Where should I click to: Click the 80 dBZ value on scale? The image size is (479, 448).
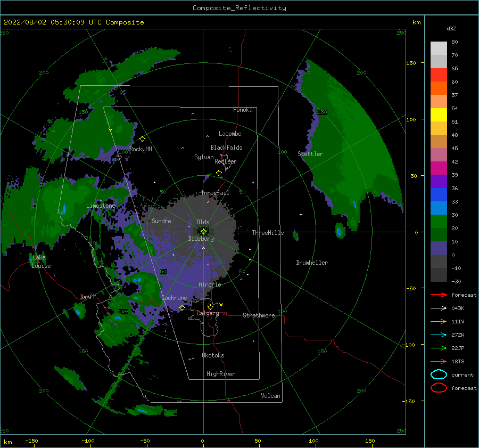455,42
